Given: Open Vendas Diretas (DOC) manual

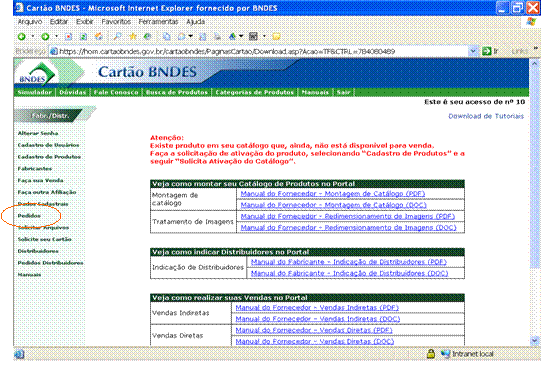Looking at the screenshot, I should (315, 341).
